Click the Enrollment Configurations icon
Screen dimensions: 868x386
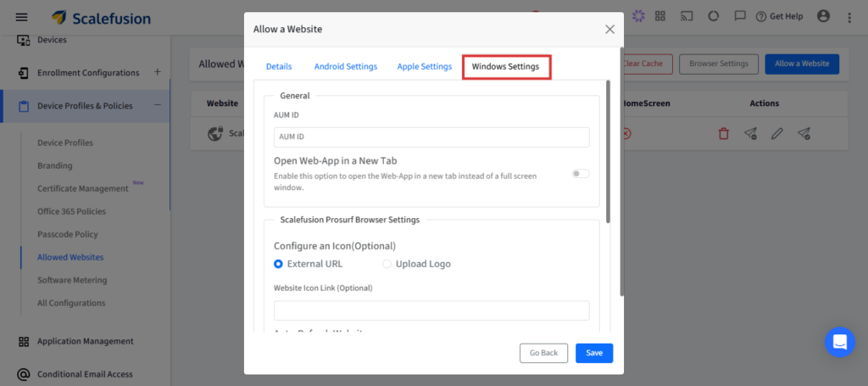pyautogui.click(x=23, y=73)
